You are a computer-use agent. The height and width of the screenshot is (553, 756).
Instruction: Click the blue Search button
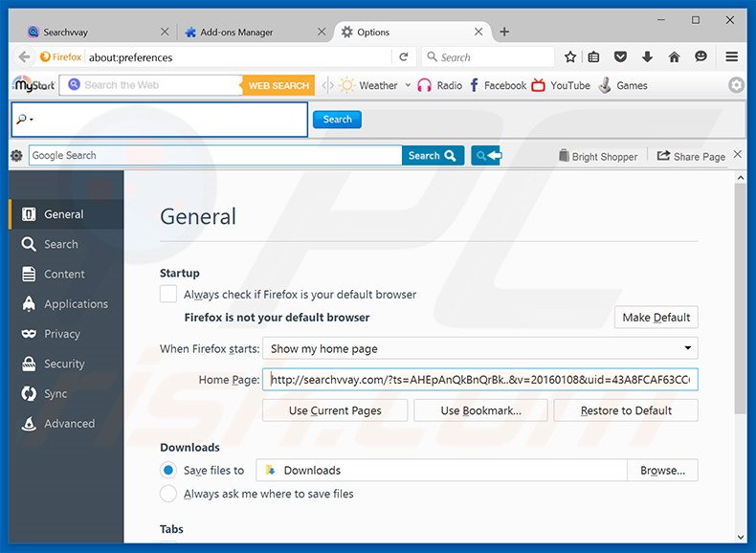[337, 119]
